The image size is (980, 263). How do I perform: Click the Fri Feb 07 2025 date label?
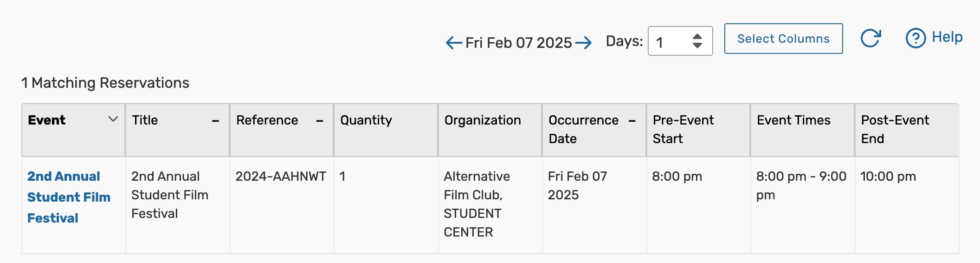[x=518, y=43]
